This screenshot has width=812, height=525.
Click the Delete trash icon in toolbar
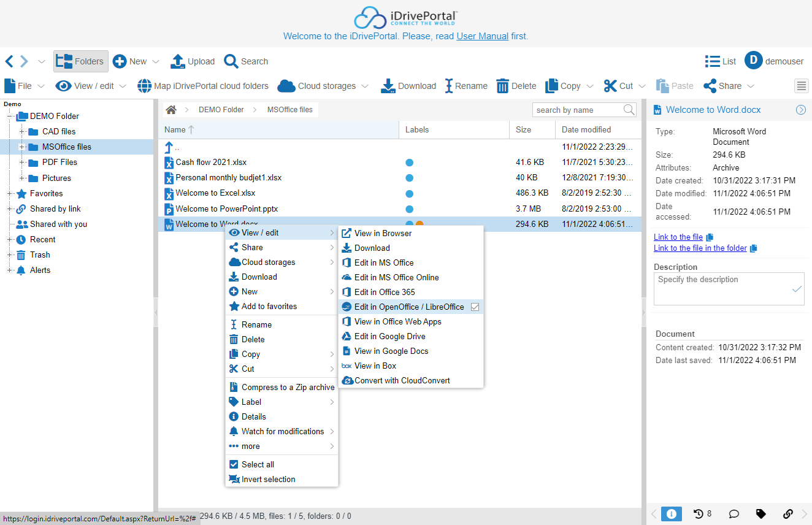[502, 86]
